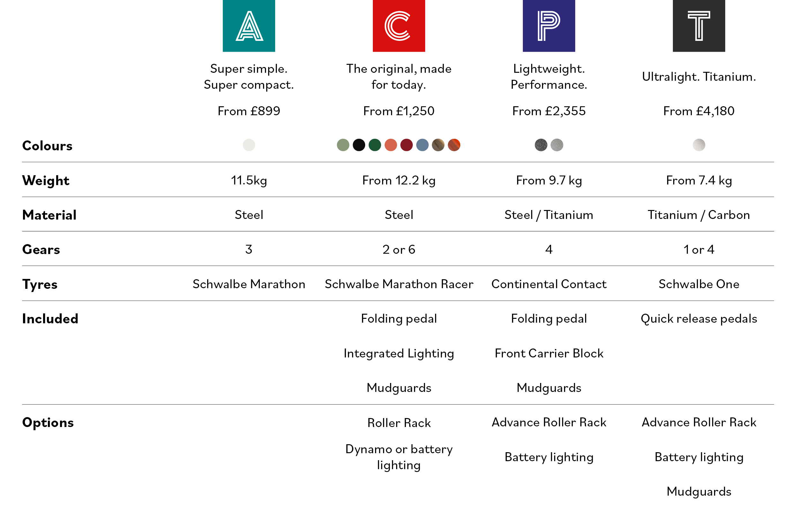798x532 pixels.
Task: Click the 'From £1,250' price text
Action: click(399, 111)
